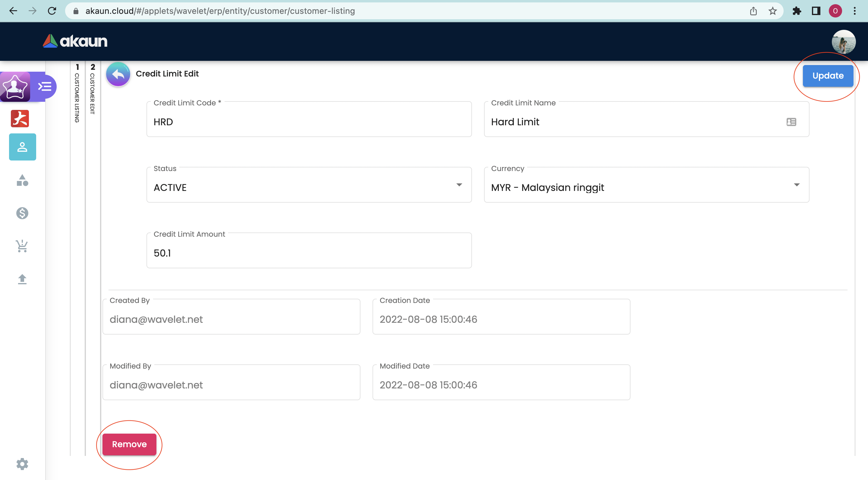Click the Credit Limit Amount input field

coord(309,253)
